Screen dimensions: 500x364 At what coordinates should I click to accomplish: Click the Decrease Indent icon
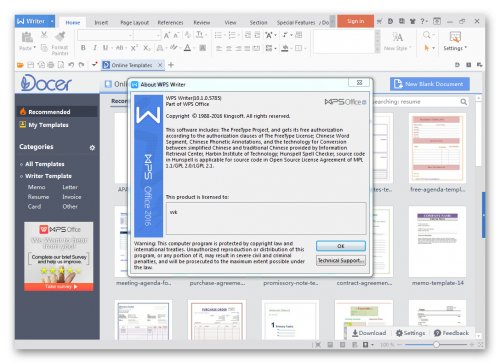248,35
